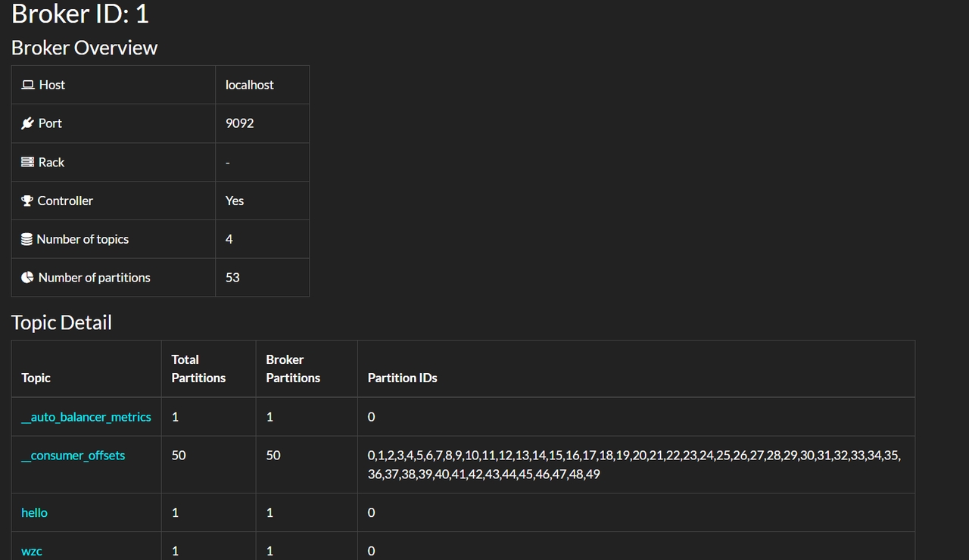Go to the wzc topic page
This screenshot has height=560, width=969.
pos(32,552)
